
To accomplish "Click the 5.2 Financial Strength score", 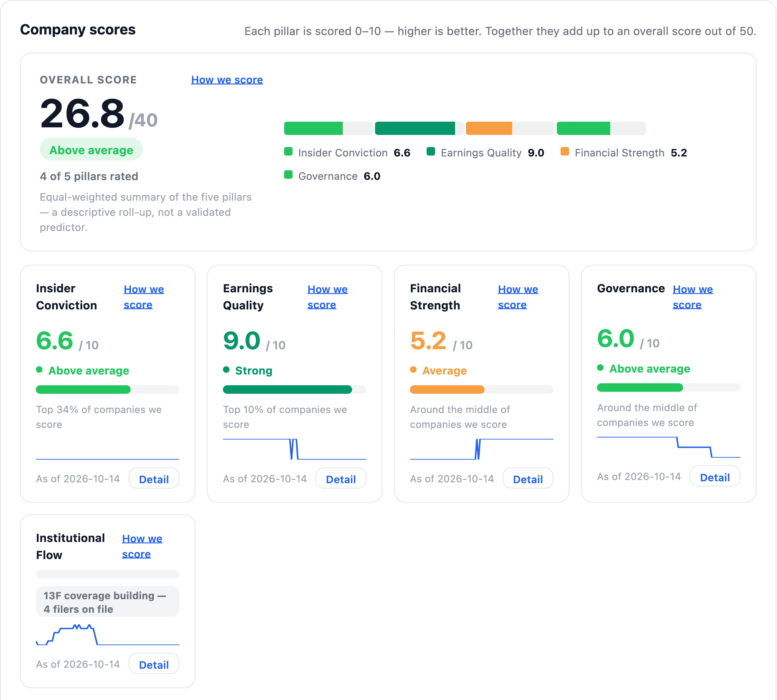I will (x=428, y=341).
